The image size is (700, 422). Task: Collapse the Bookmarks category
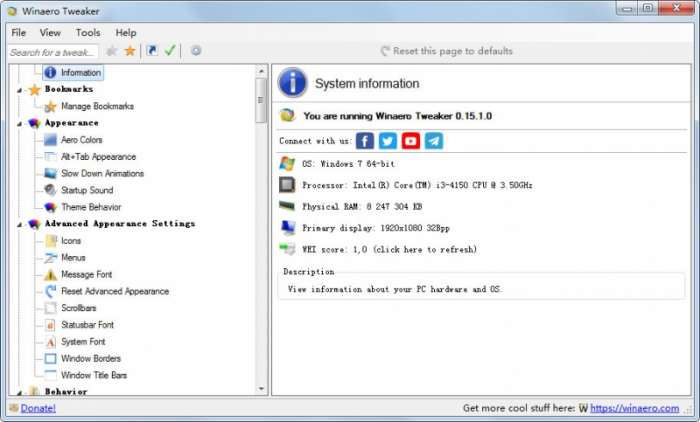click(x=19, y=91)
